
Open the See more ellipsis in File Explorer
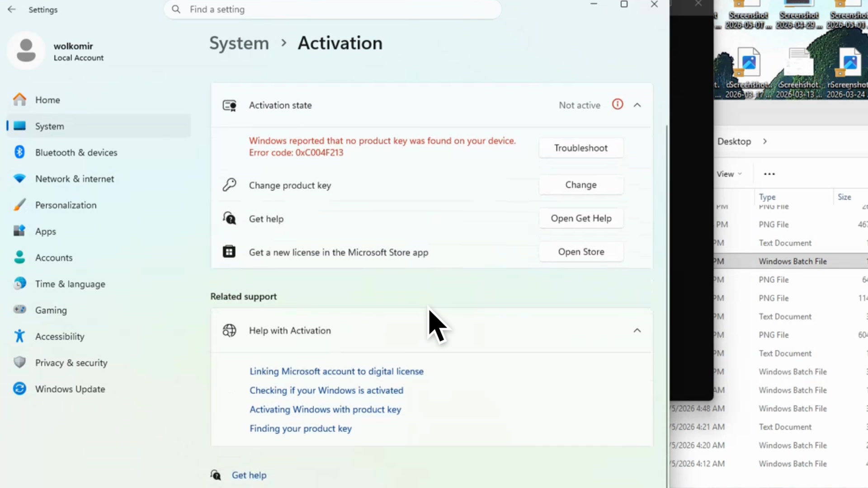pos(769,174)
